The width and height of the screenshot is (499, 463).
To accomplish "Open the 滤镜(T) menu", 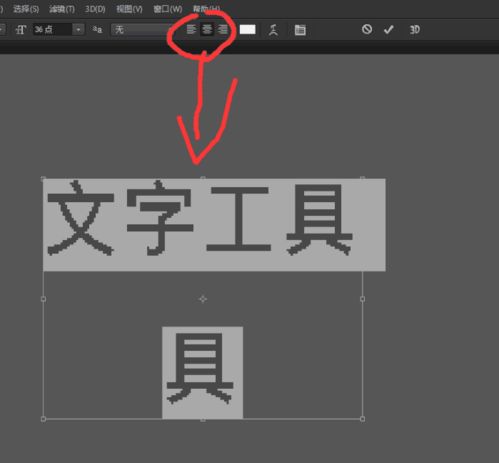I will point(62,9).
